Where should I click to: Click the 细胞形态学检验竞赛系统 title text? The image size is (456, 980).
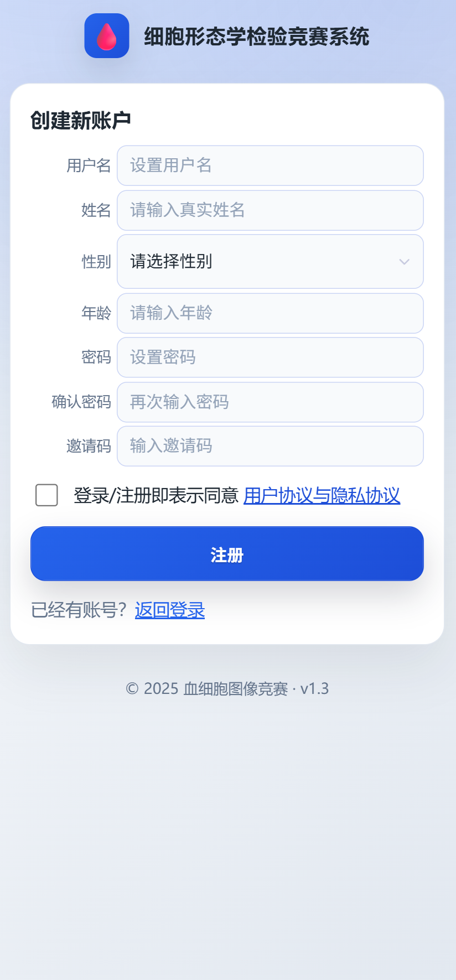256,37
